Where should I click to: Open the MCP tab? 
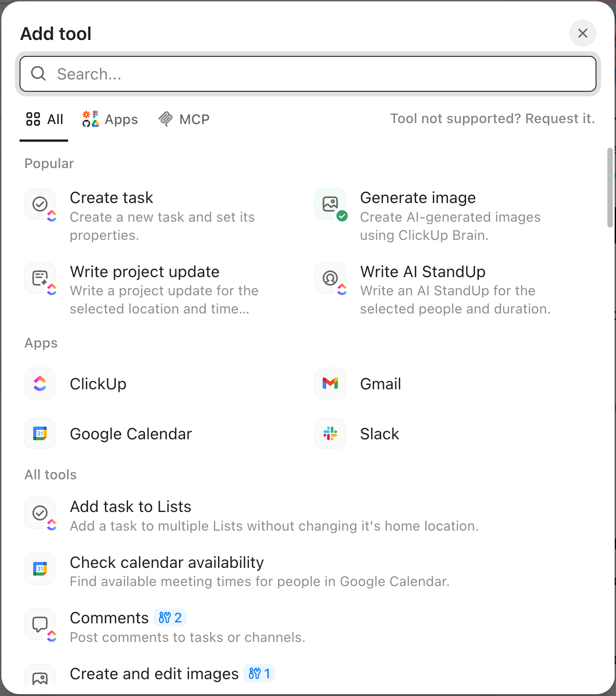184,119
